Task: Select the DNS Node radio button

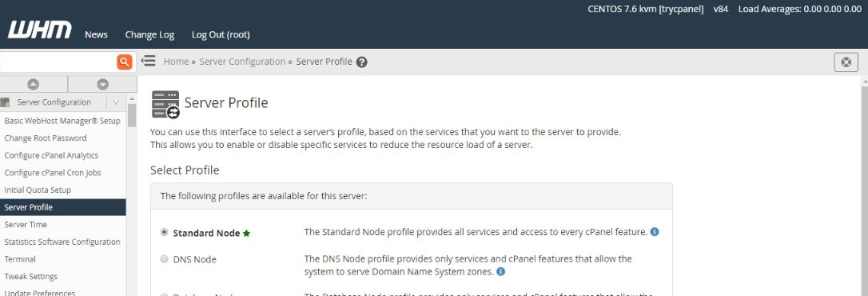Action: tap(164, 259)
